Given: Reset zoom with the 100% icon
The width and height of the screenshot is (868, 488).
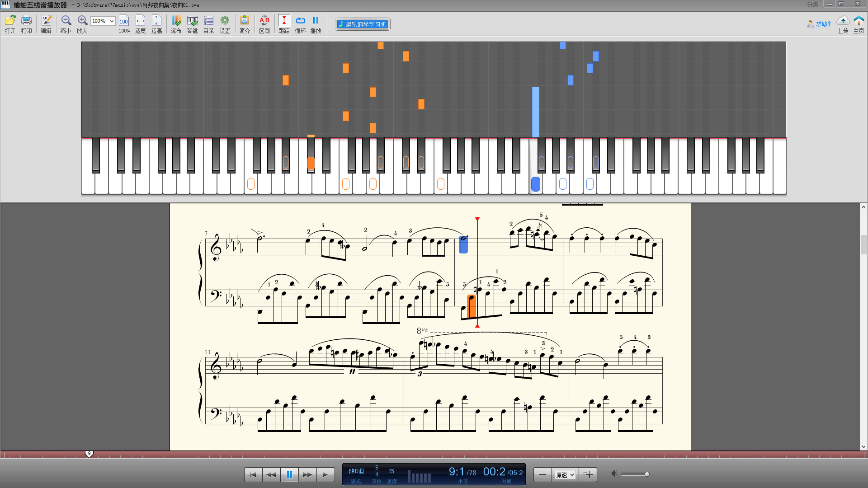Looking at the screenshot, I should coord(124,24).
